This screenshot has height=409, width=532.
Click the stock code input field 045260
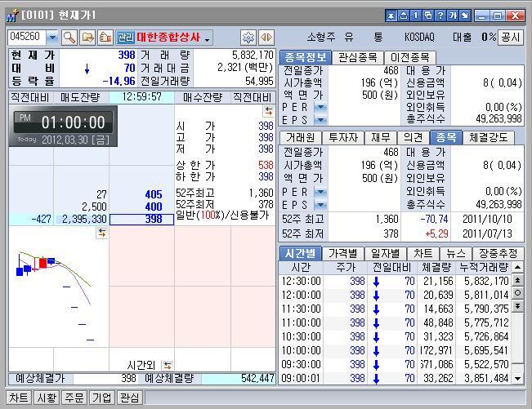(27, 38)
